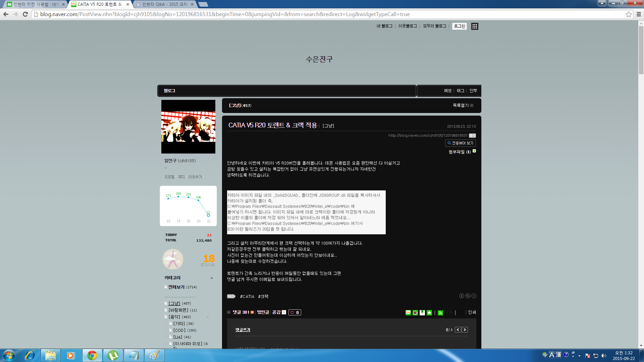Click the 로그인 button

click(x=460, y=26)
